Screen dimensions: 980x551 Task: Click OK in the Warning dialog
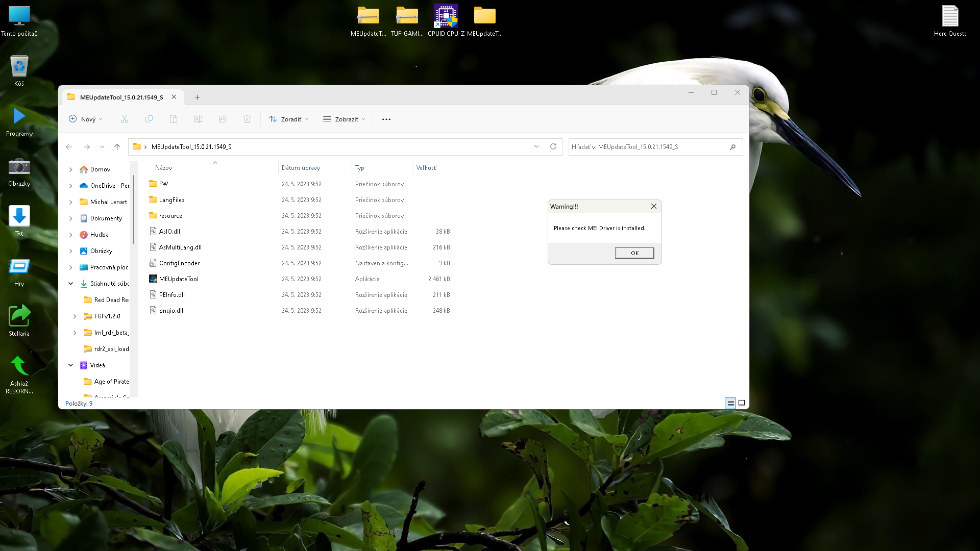634,253
